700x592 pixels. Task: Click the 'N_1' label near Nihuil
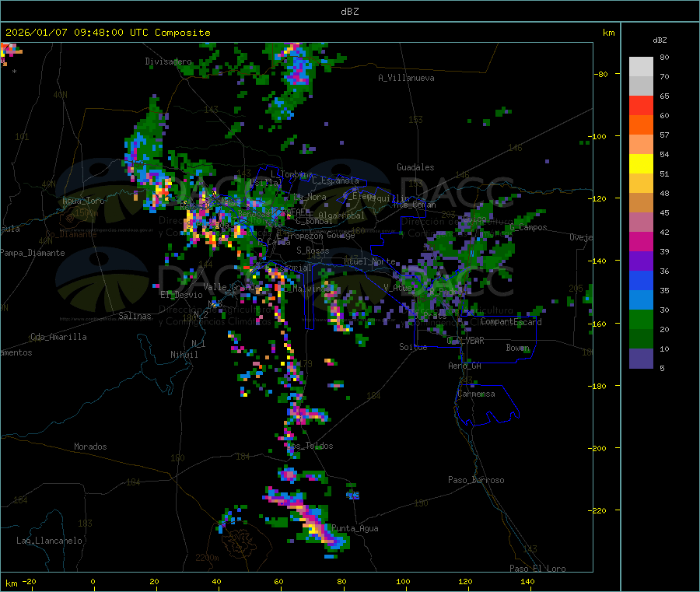(x=198, y=343)
